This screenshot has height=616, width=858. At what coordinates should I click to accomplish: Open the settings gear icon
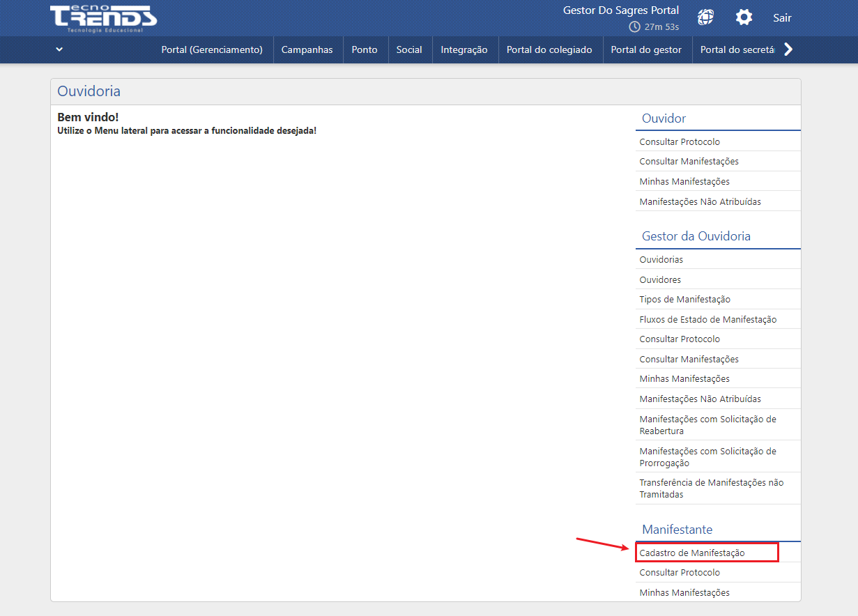pyautogui.click(x=744, y=17)
